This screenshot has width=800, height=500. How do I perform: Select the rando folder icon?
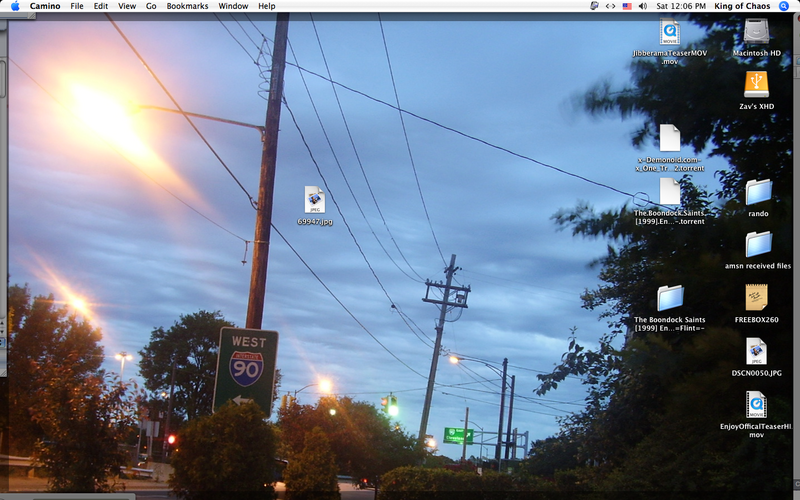point(758,192)
